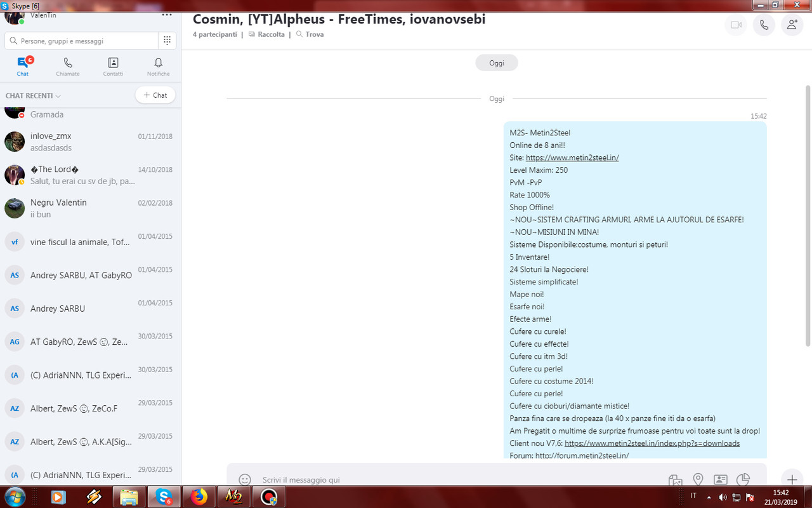Screen dimensions: 812x508
Task: Open the AG 'AT GabyRO, ZewS' group chat
Action: point(91,342)
